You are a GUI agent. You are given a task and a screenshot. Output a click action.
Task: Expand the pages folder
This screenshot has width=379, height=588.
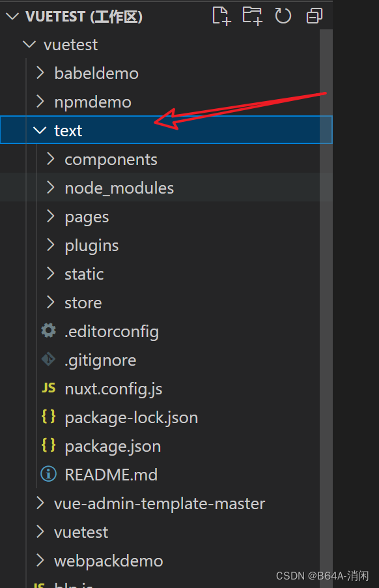(x=51, y=216)
